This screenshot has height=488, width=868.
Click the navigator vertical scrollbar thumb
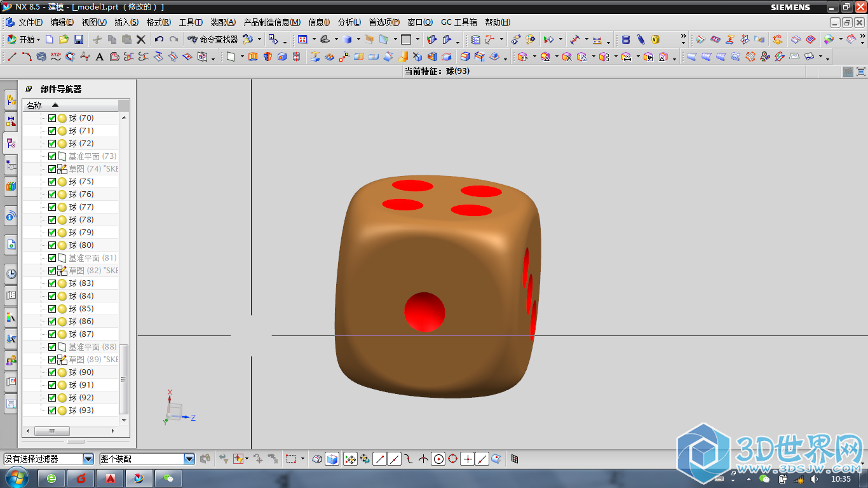click(123, 379)
